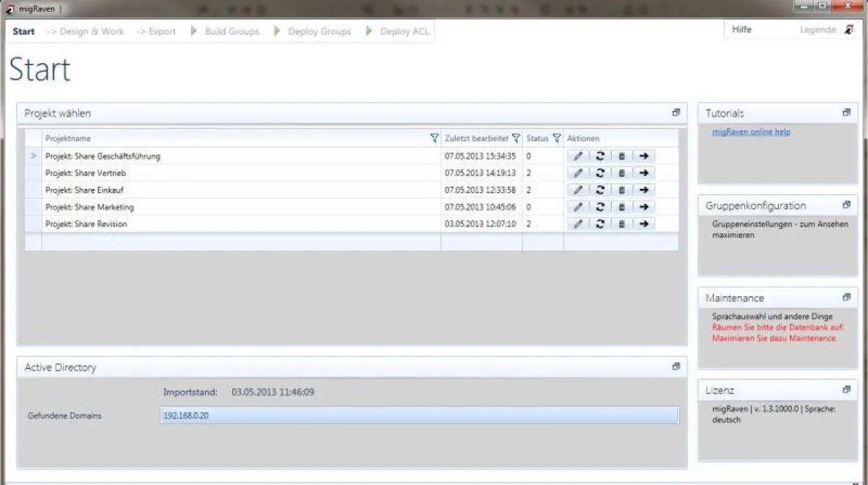The image size is (868, 485).
Task: Maximize the Lizenz panel icon
Action: pos(846,389)
